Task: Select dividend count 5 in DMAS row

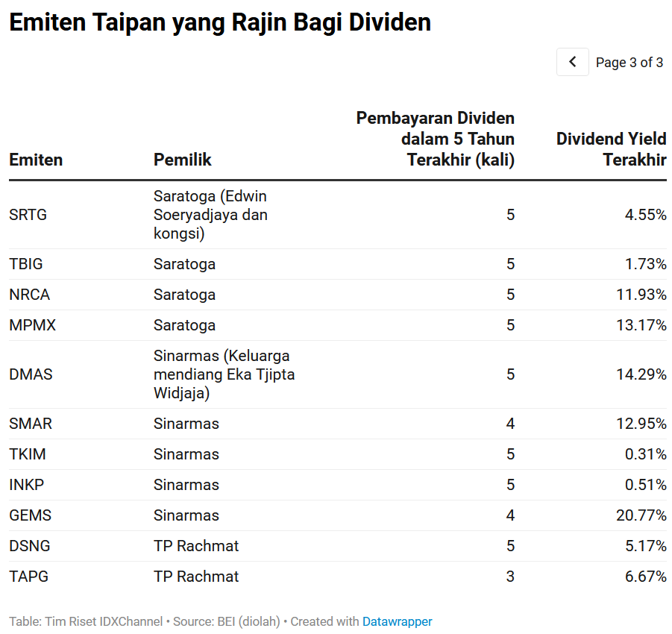Action: 510,374
